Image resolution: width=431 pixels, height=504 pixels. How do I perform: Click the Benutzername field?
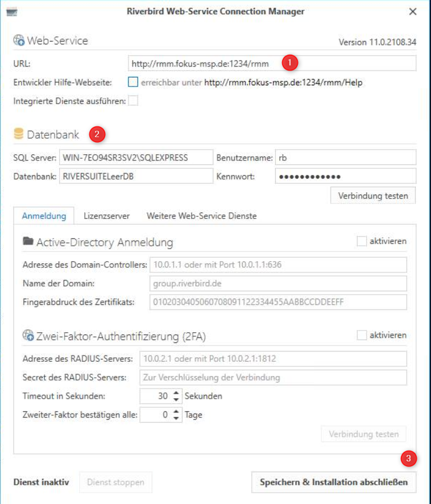(346, 158)
